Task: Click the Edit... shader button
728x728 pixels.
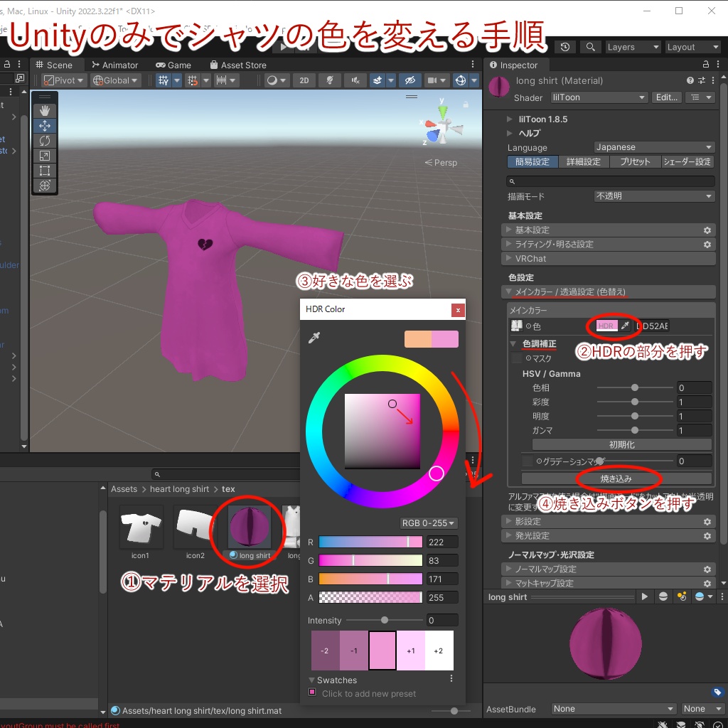Action: [667, 97]
